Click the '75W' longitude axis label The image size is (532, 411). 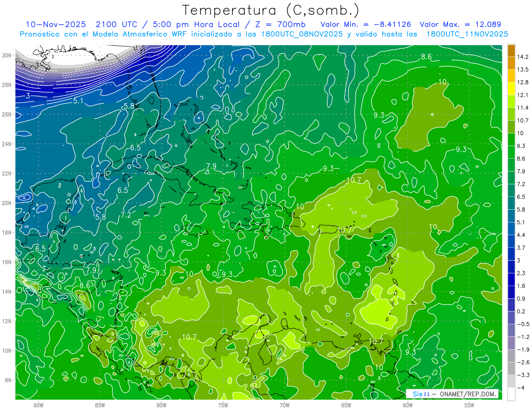223,405
